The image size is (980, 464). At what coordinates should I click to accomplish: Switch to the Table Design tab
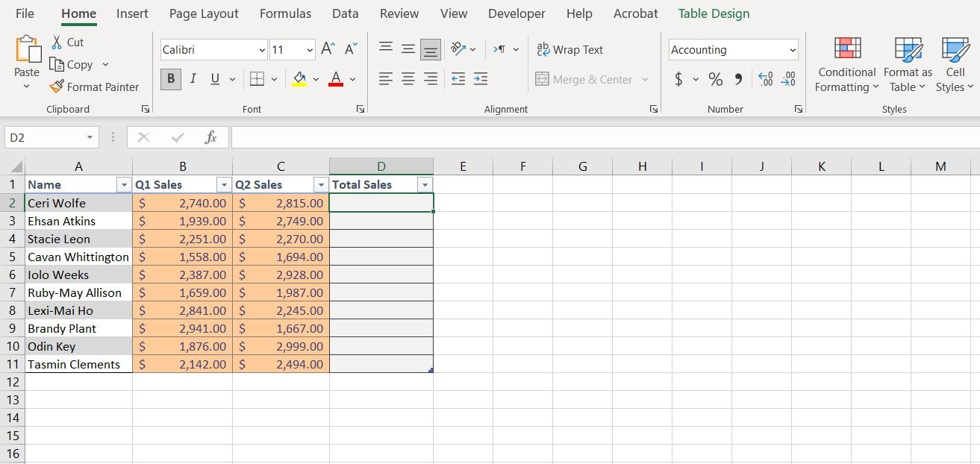[x=714, y=13]
